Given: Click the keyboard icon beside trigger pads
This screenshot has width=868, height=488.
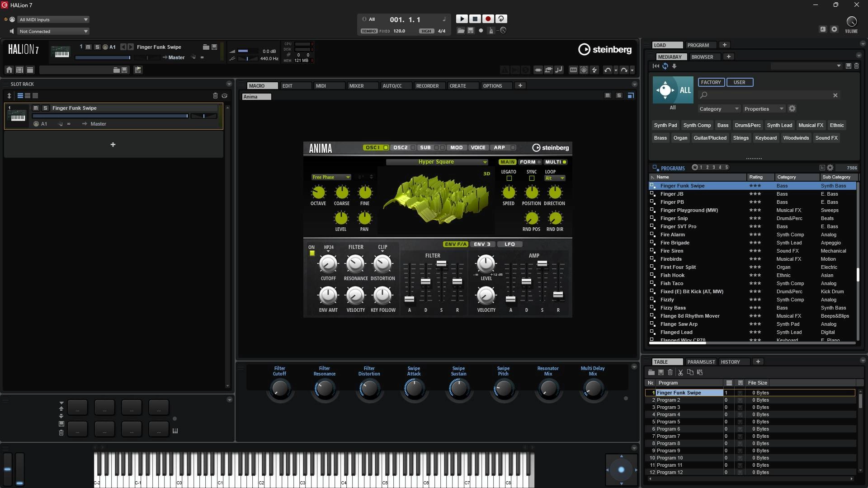Looking at the screenshot, I should (175, 431).
